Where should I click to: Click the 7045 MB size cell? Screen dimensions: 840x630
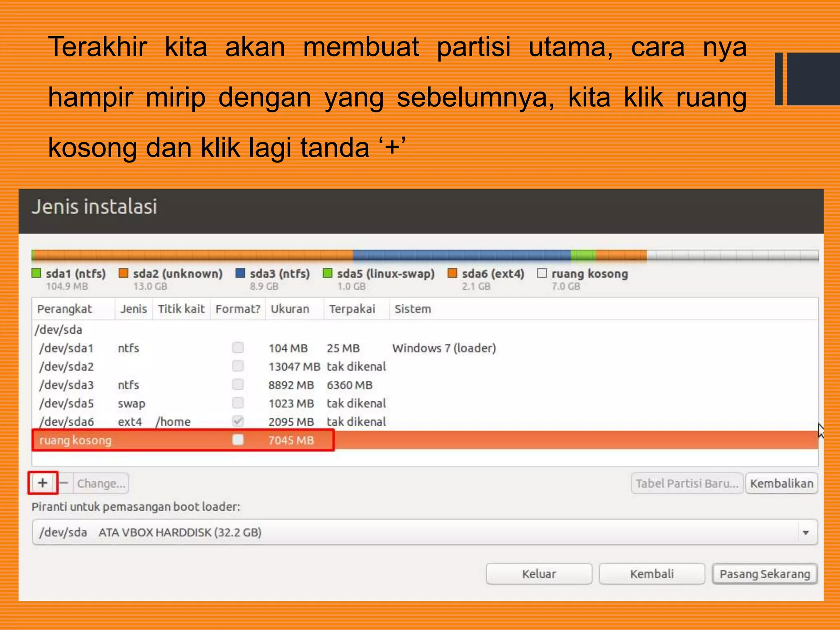point(291,441)
